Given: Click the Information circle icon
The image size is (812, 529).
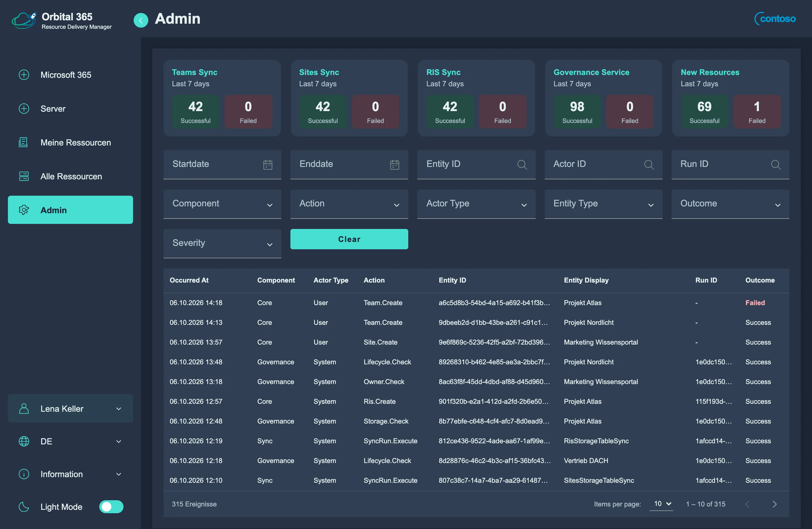Looking at the screenshot, I should coord(24,474).
